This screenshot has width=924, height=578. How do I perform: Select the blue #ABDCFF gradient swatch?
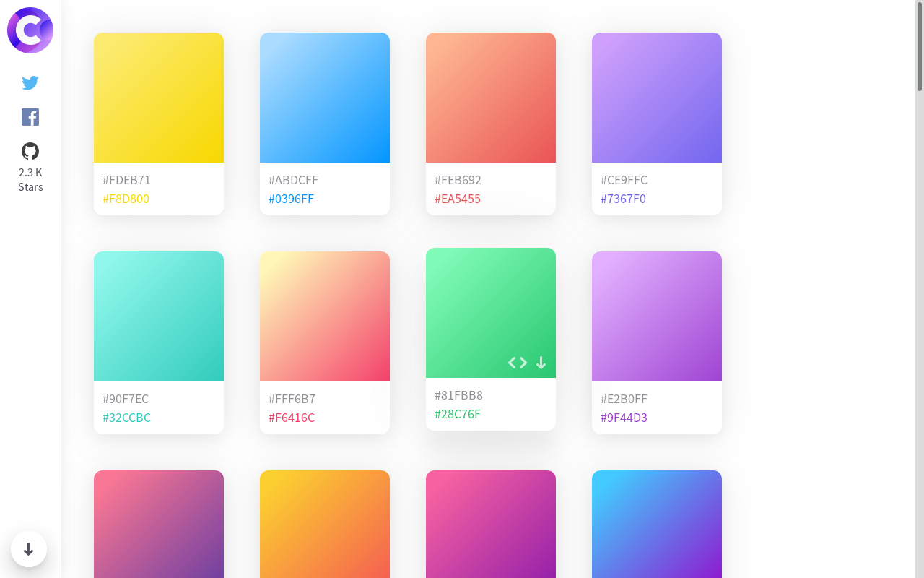click(325, 98)
